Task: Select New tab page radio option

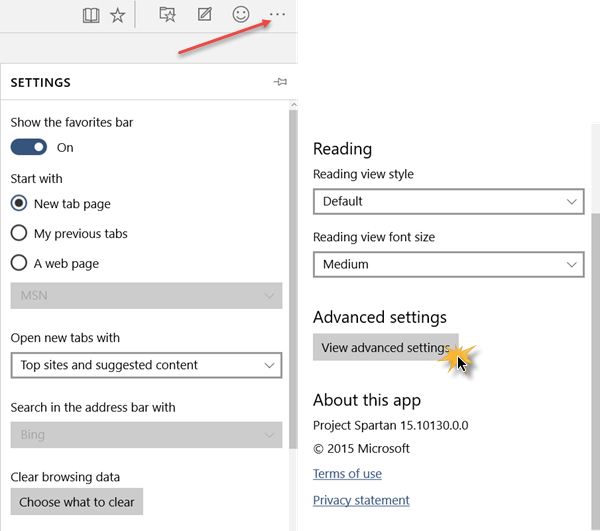Action: (19, 203)
